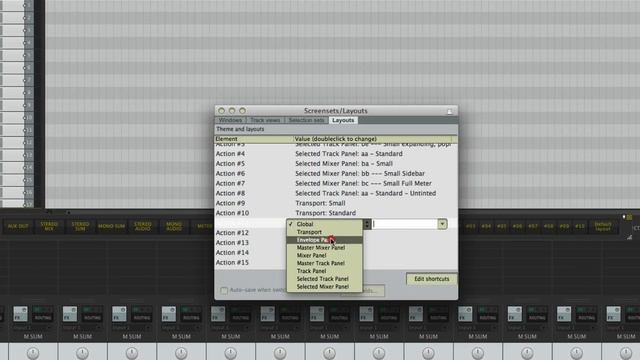This screenshot has height=360, width=640.
Task: Select the Action #10 row
Action: coord(336,213)
